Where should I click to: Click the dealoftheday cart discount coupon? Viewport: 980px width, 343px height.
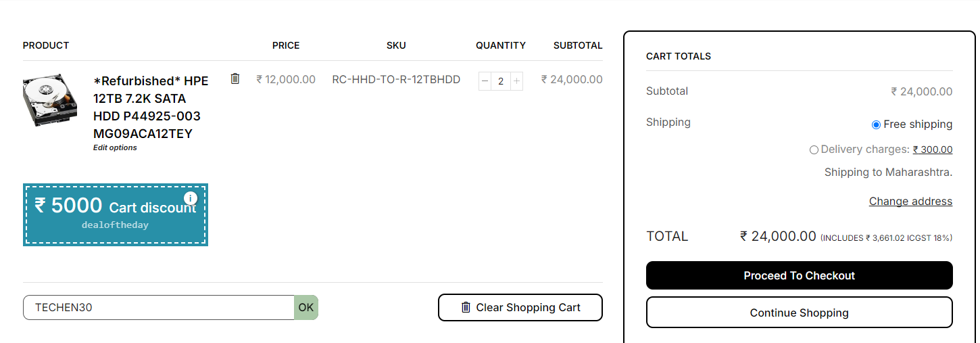point(115,215)
